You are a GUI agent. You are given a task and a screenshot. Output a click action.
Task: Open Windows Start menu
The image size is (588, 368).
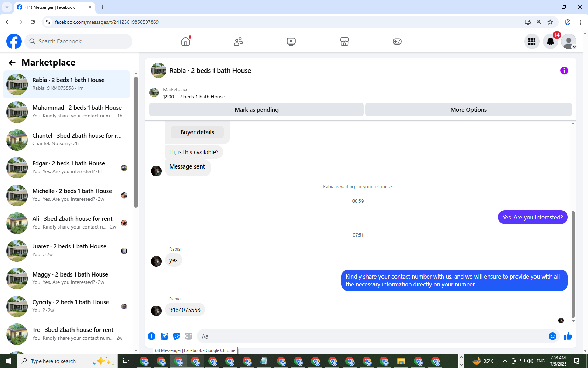click(8, 361)
